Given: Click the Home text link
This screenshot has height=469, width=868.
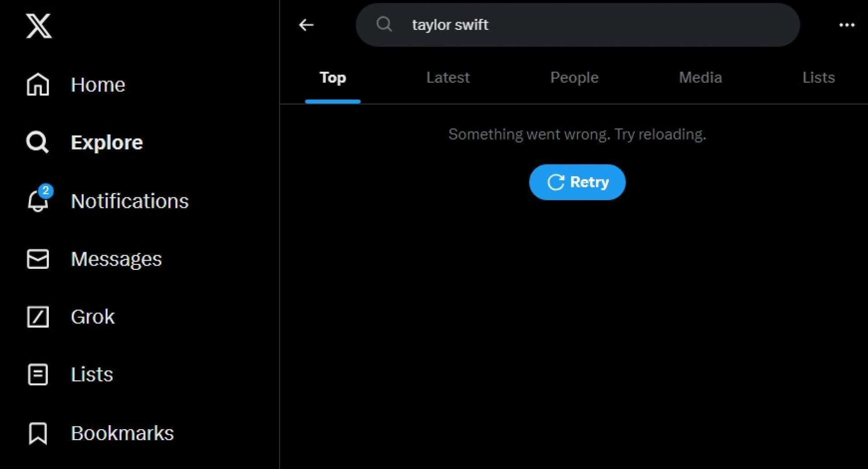Looking at the screenshot, I should (98, 85).
